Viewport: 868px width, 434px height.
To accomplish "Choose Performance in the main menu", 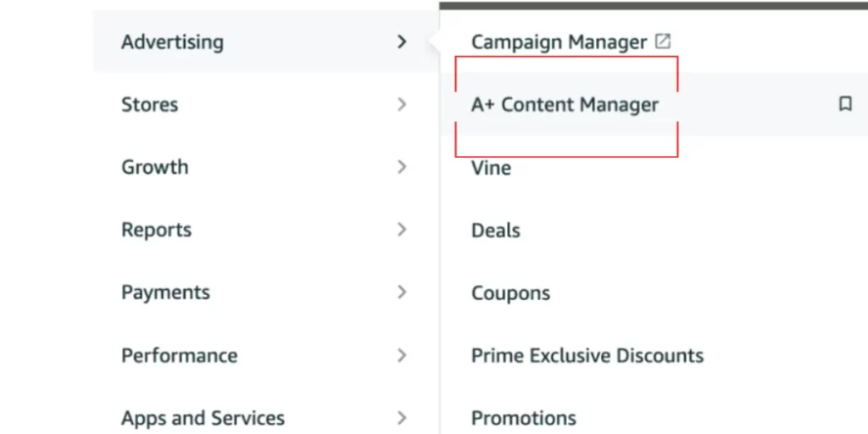I will 179,355.
